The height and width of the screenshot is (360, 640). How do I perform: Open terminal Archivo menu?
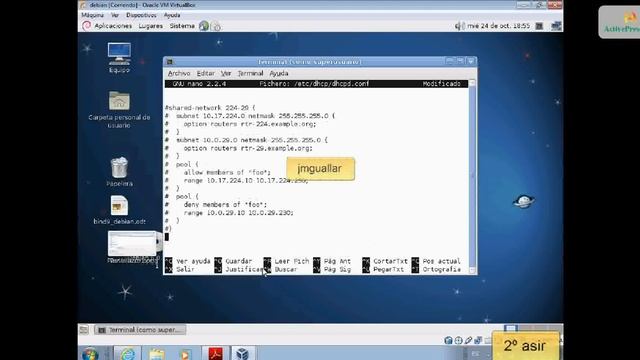179,73
